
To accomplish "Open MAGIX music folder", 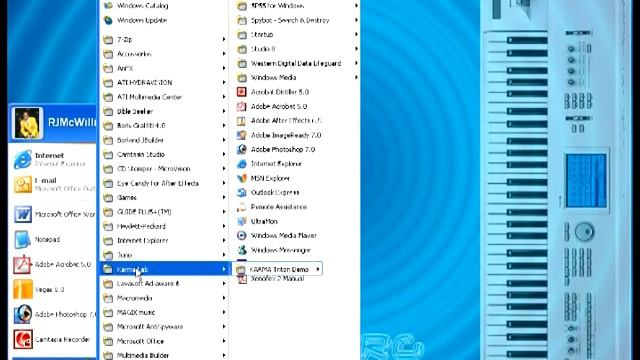I will 163,312.
